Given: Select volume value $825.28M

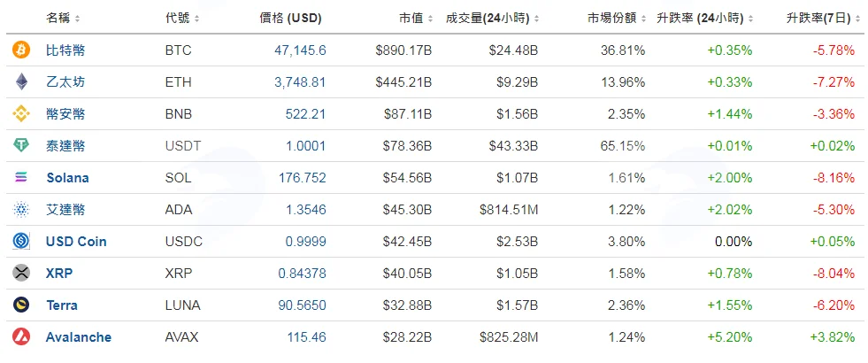Looking at the screenshot, I should point(510,337).
